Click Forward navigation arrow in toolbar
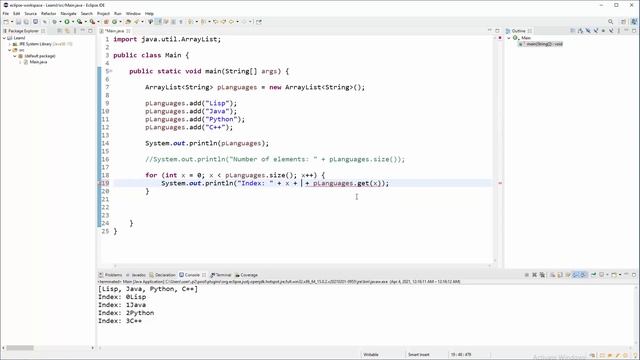This screenshot has height=360, width=640. pyautogui.click(x=244, y=22)
